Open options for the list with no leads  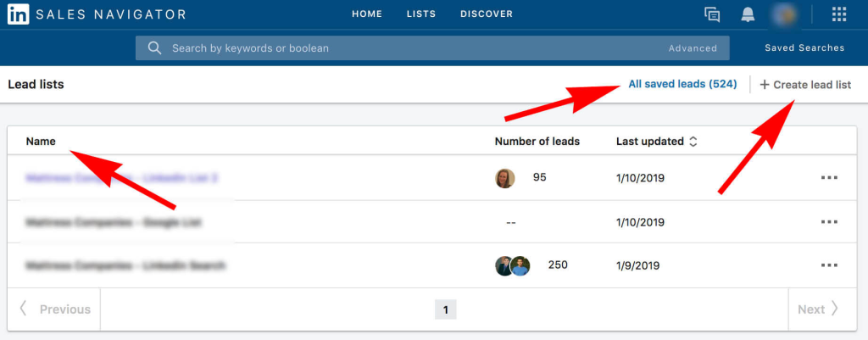coord(829,222)
